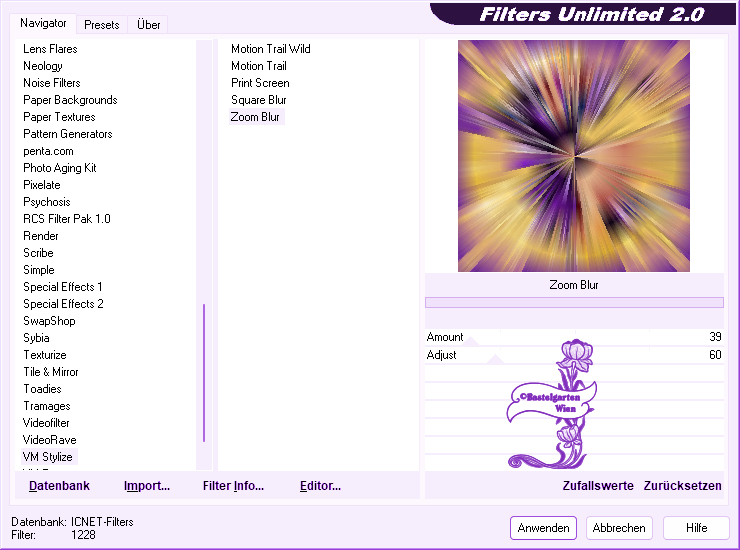Open the Datenbank menu
Viewport: 740px width, 550px height.
click(x=59, y=486)
